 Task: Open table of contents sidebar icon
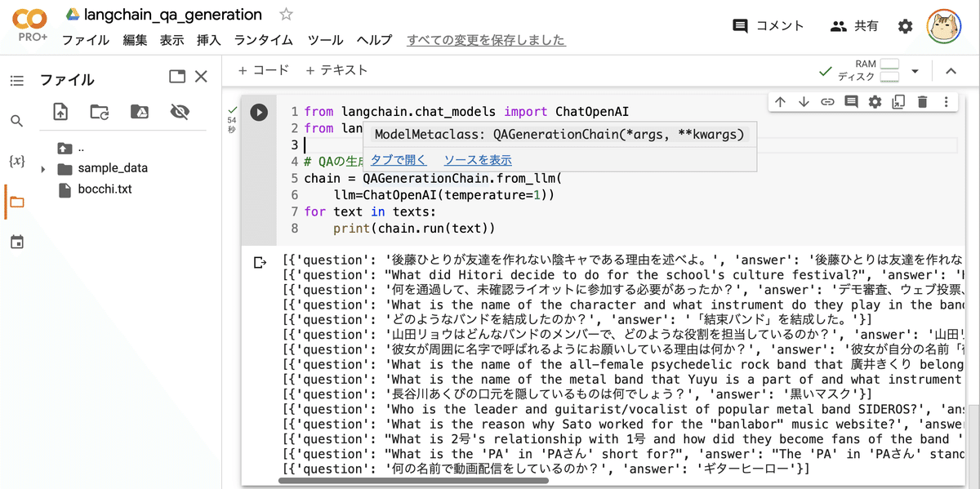click(17, 81)
